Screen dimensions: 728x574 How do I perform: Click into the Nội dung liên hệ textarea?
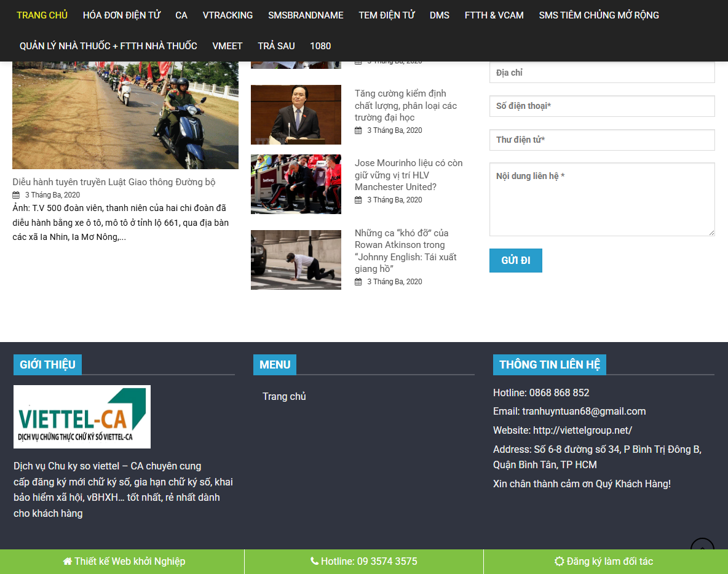[602, 199]
